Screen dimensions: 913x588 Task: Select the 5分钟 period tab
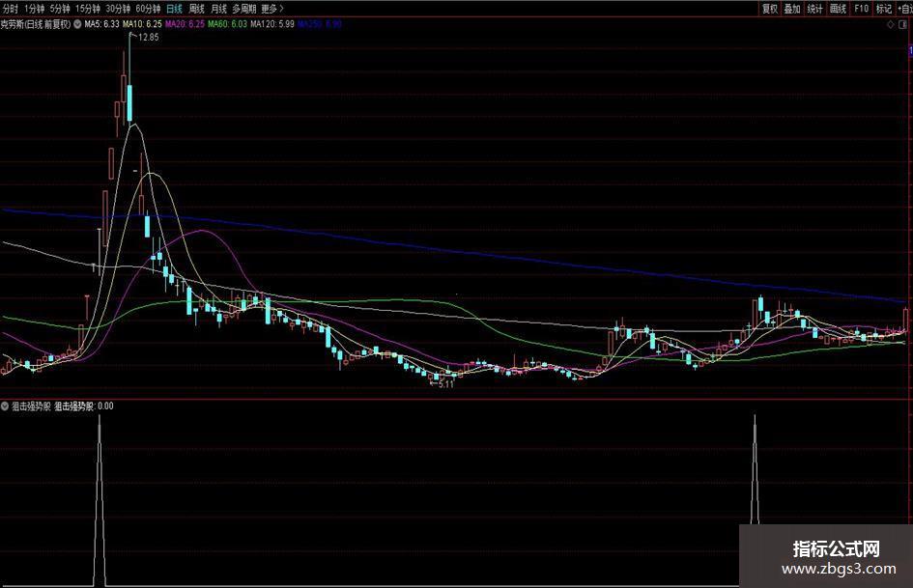59,9
